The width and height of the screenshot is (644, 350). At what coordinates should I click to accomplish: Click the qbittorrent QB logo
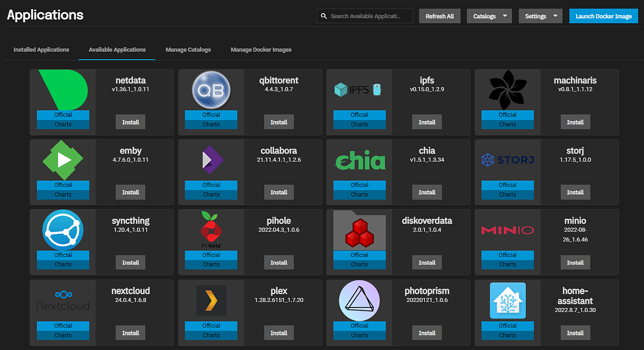click(x=211, y=91)
